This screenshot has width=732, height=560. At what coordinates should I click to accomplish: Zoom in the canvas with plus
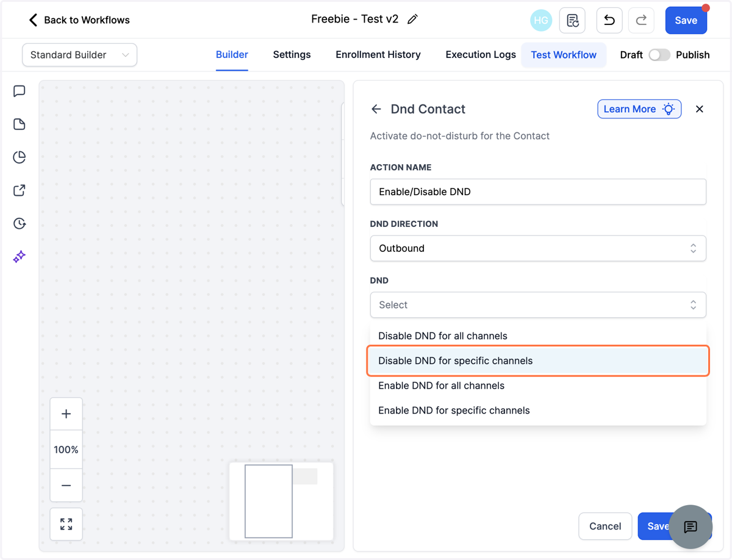66,414
